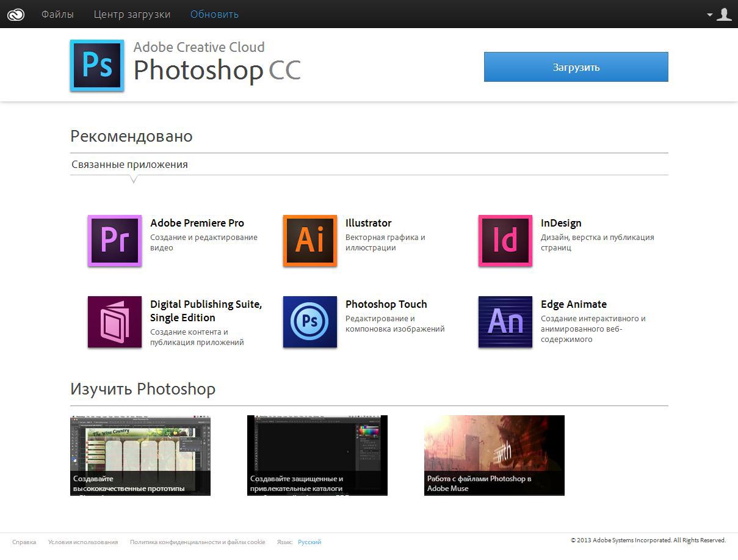Image resolution: width=738 pixels, height=560 pixels.
Task: Open the Adobe Premiere Pro icon
Action: [x=115, y=241]
